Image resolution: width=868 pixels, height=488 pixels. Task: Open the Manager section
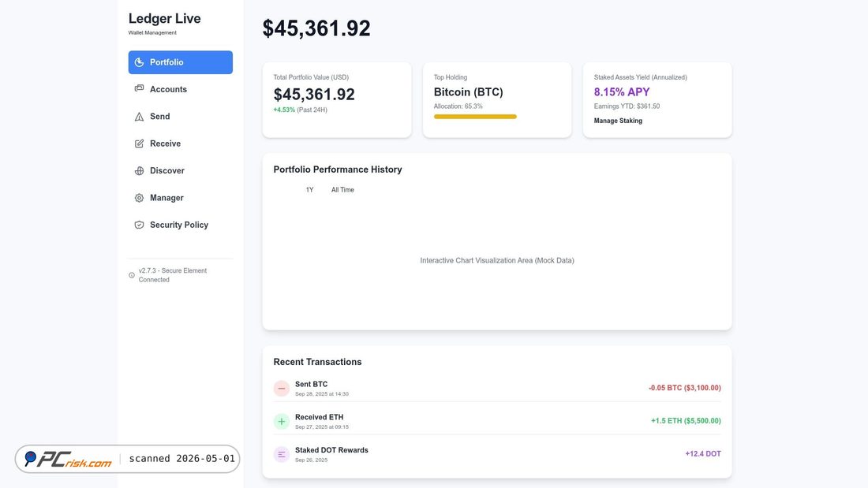coord(181,198)
